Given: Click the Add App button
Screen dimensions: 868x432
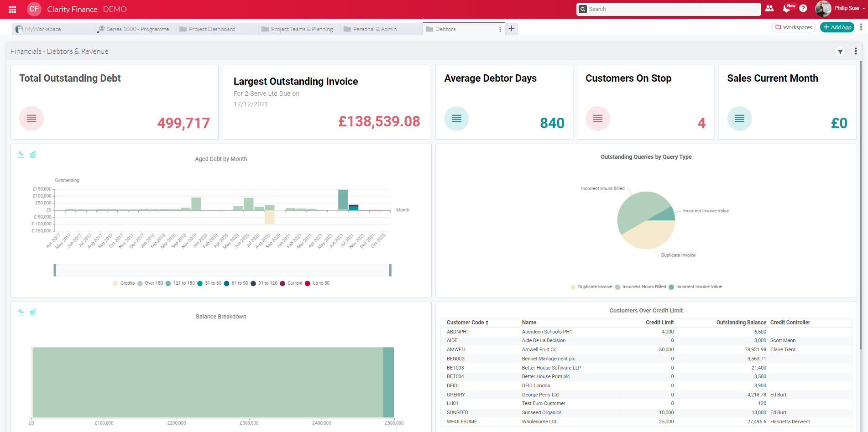Looking at the screenshot, I should point(837,27).
